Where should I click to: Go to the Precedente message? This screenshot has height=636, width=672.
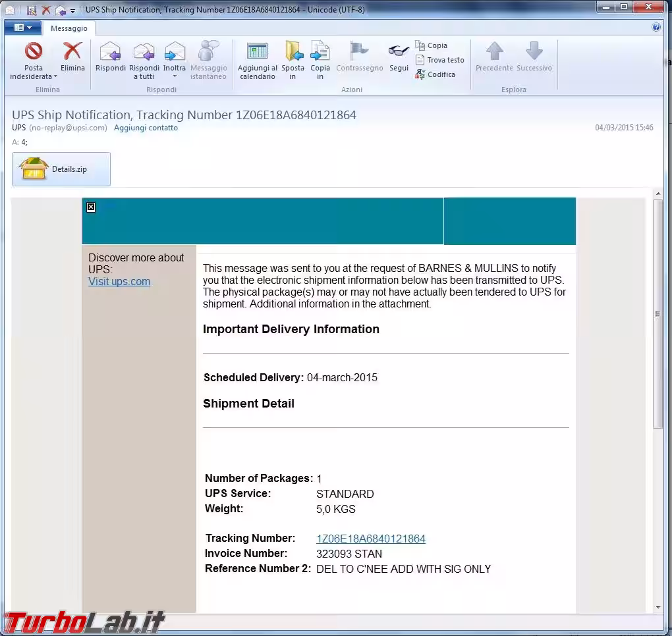coord(494,57)
